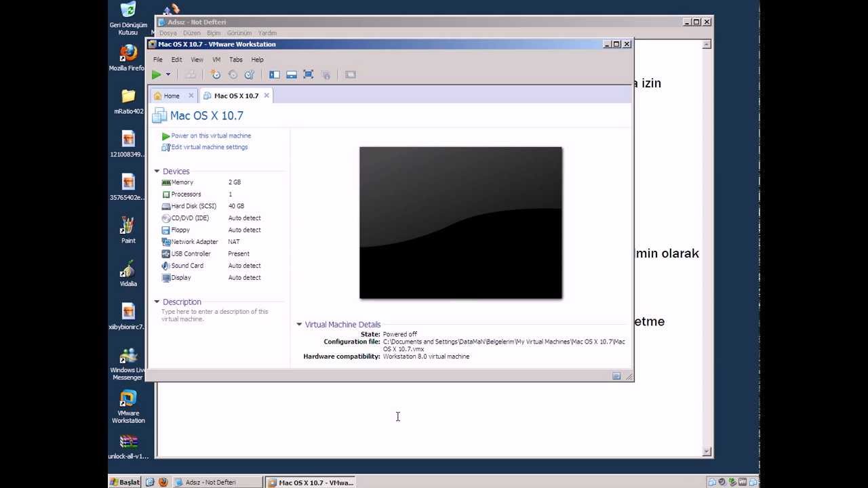Select the Processors device row
Image resolution: width=868 pixels, height=488 pixels.
pyautogui.click(x=212, y=195)
